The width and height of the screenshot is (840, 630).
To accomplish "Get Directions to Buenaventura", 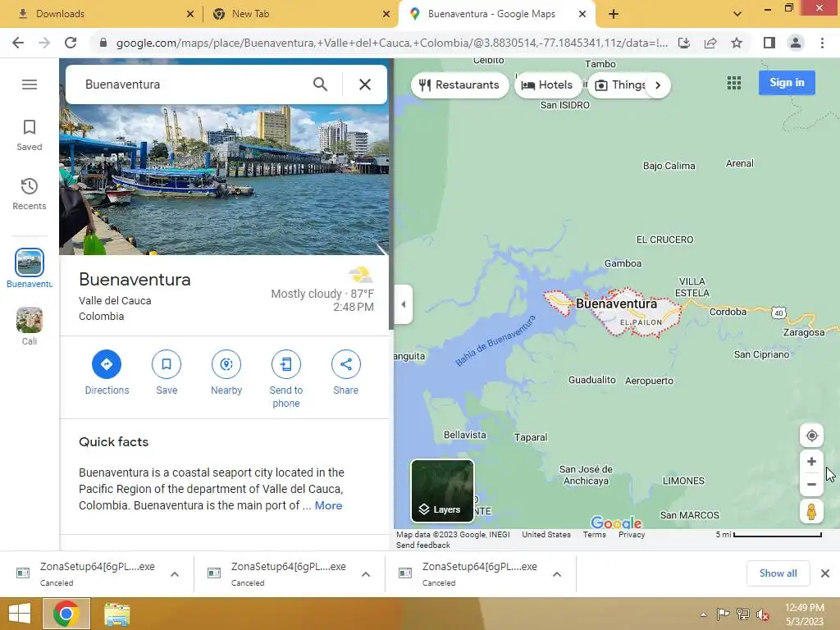I will point(107,373).
